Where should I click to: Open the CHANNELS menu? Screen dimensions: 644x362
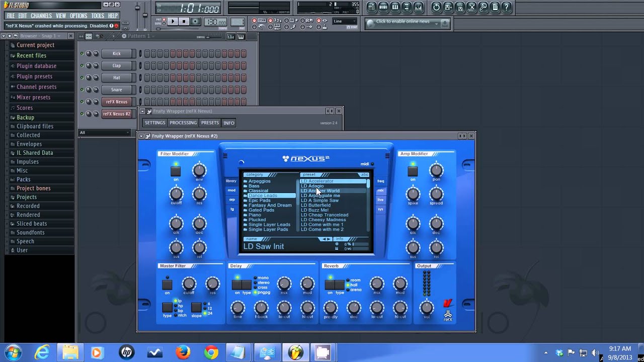point(41,16)
